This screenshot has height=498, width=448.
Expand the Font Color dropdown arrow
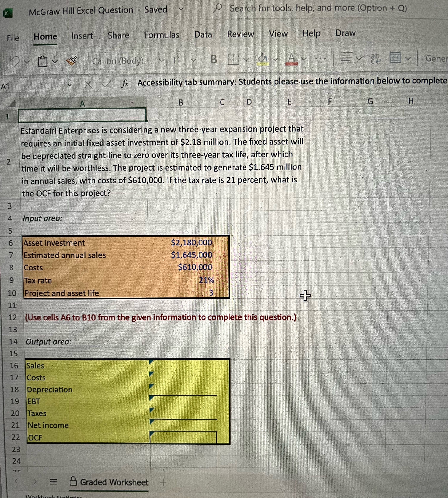pyautogui.click(x=304, y=59)
